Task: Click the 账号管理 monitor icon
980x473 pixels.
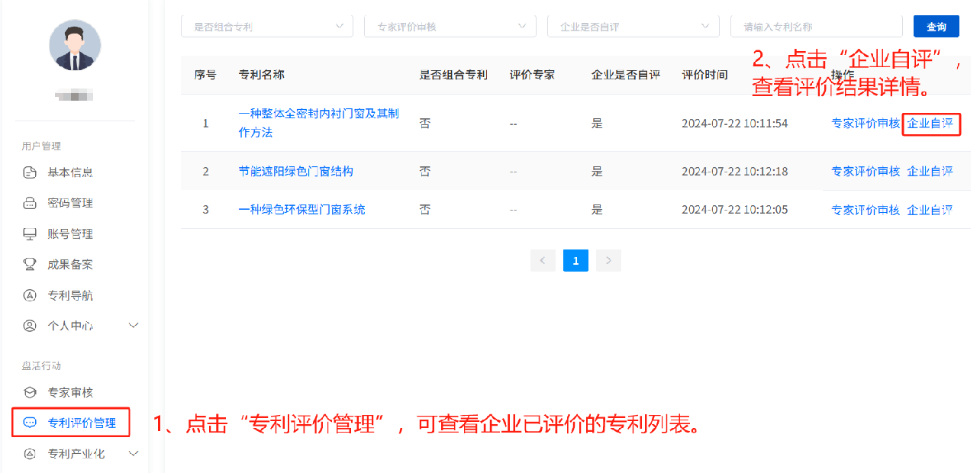Action: 30,234
